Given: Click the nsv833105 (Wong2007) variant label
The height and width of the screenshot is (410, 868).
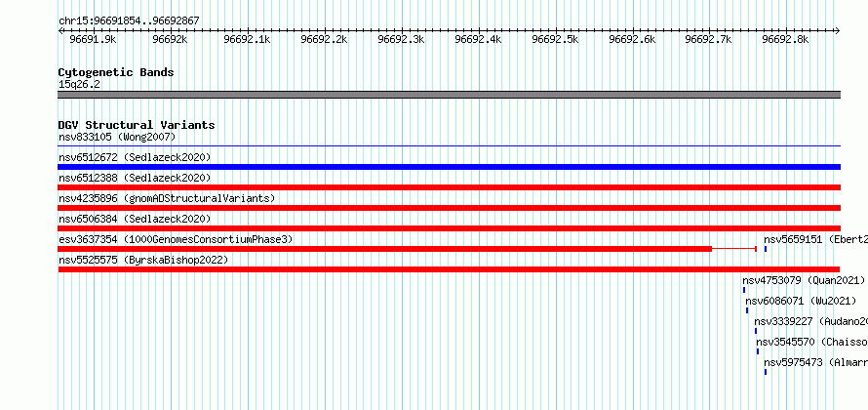Looking at the screenshot, I should (x=117, y=137).
